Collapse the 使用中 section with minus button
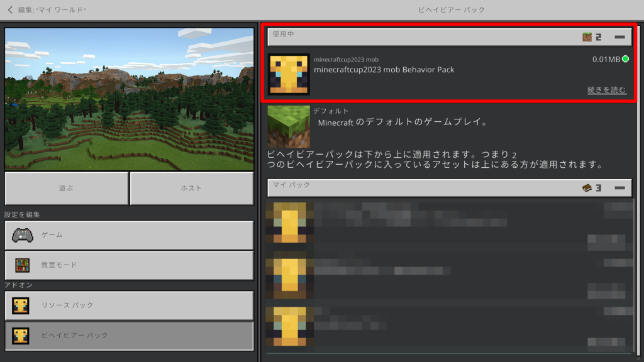Viewport: 644px width, 362px height. pyautogui.click(x=619, y=37)
